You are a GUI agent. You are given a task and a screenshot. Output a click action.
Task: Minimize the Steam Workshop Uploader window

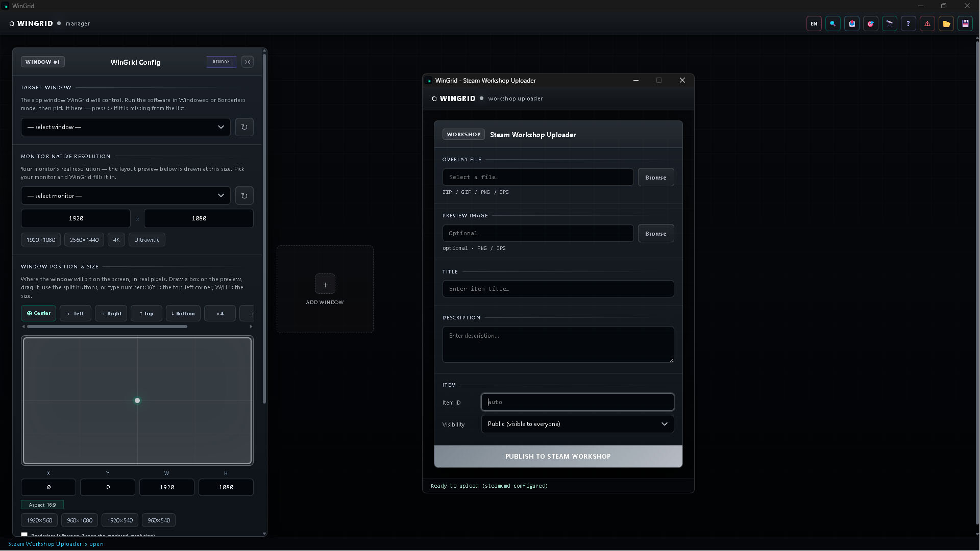(636, 80)
